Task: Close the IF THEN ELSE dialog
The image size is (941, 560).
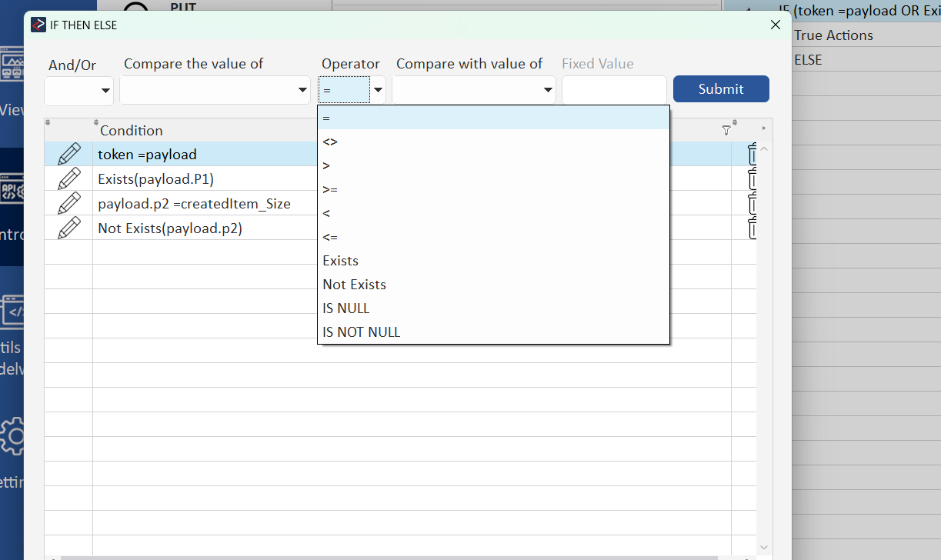Action: point(775,25)
